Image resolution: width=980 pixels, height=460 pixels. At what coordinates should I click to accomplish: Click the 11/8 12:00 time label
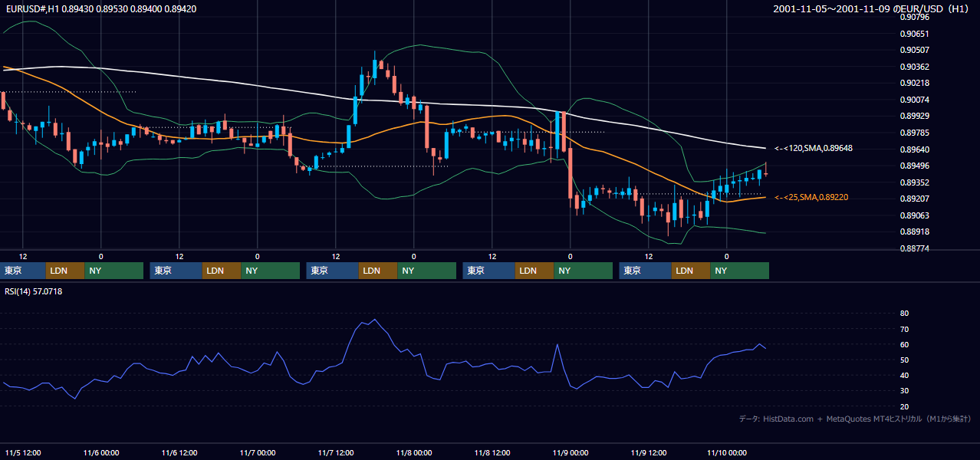pos(492,453)
